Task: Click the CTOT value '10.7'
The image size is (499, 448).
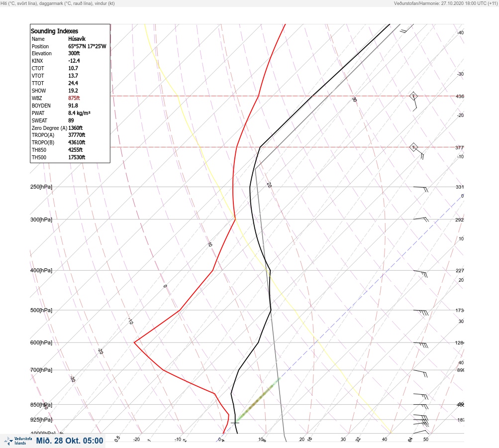Action: point(73,68)
